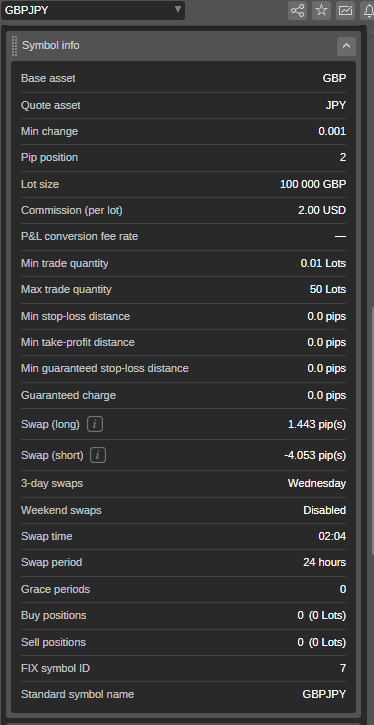Click the Sell positions label
The image size is (374, 725).
[x=53, y=642]
